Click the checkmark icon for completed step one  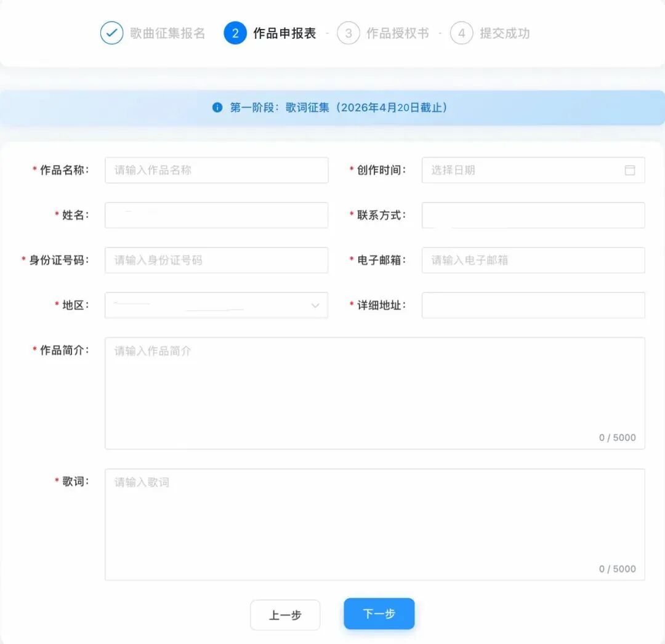tap(111, 33)
